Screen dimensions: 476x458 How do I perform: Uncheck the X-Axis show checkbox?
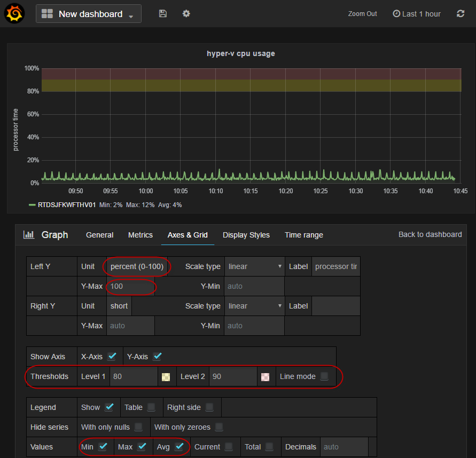[112, 356]
